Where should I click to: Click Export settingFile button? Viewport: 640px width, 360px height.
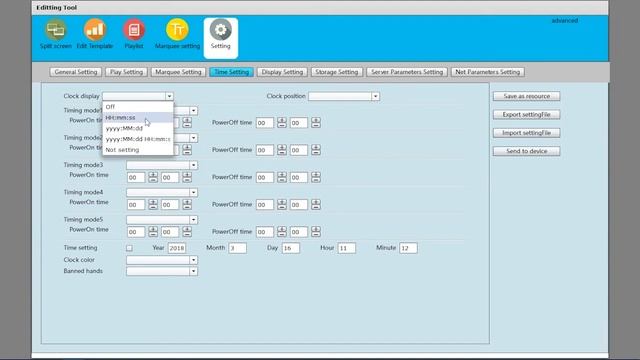point(527,115)
